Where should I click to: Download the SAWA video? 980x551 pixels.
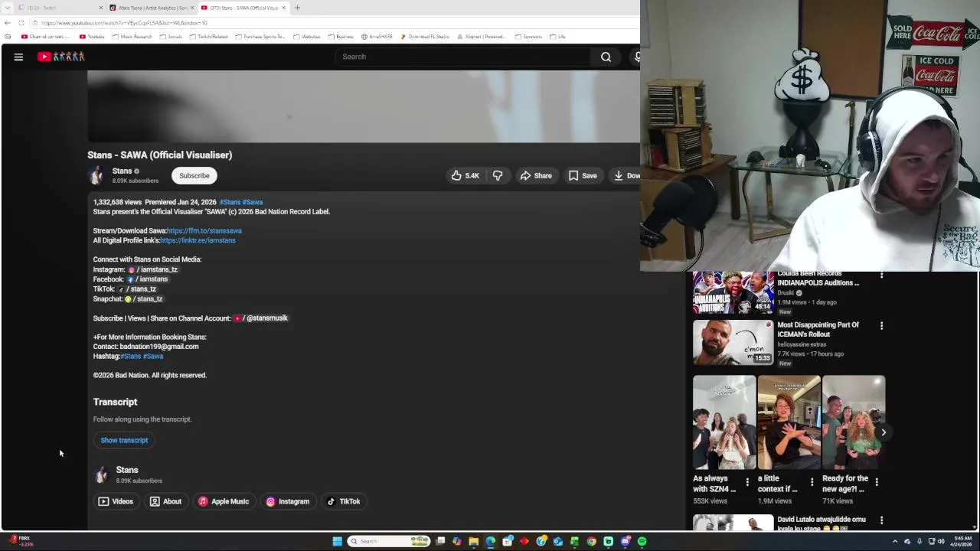pyautogui.click(x=626, y=175)
